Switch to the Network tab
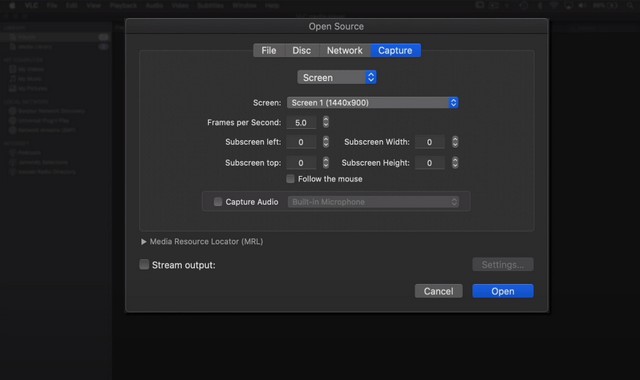The image size is (640, 380). [x=344, y=50]
